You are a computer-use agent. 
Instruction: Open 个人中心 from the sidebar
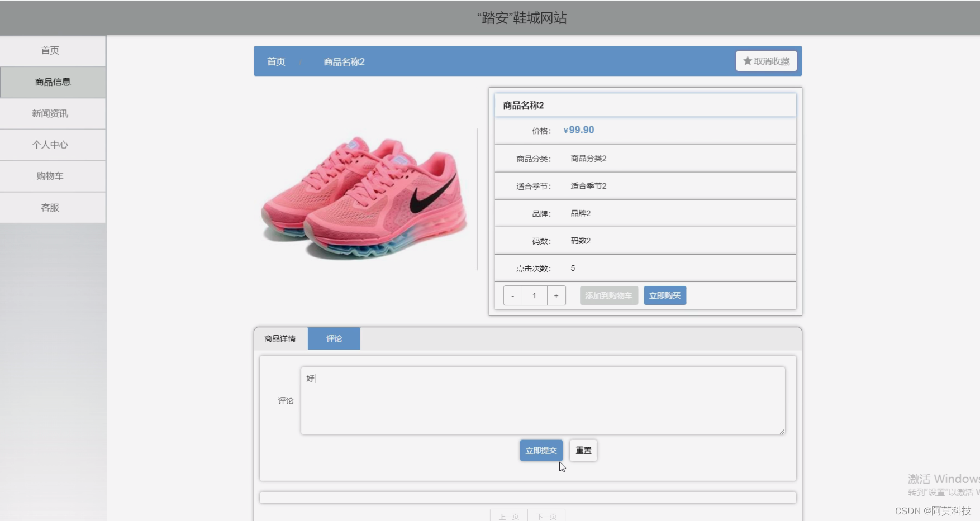pos(53,145)
